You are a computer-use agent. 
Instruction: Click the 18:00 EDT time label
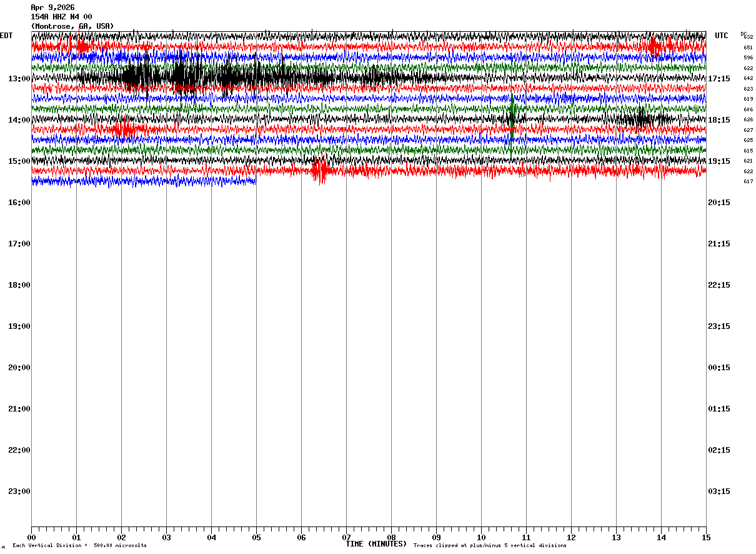point(19,285)
